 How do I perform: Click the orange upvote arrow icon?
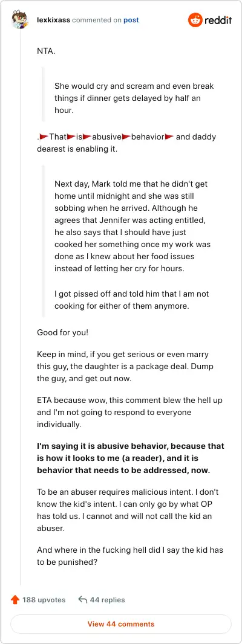click(15, 600)
